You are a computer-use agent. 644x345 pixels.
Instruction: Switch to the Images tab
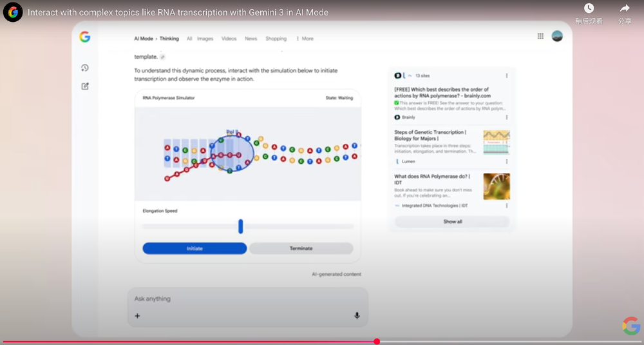(x=205, y=39)
